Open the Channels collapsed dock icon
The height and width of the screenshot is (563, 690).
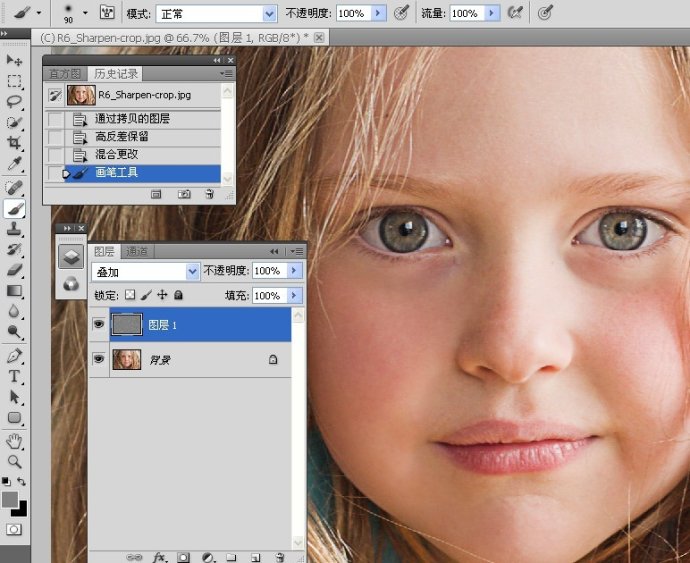[71, 284]
